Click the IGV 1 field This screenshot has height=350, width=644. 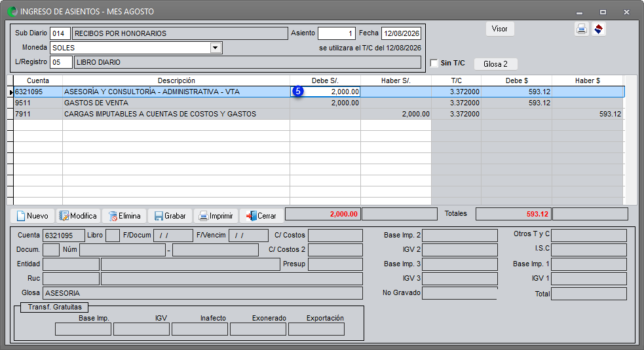(589, 279)
